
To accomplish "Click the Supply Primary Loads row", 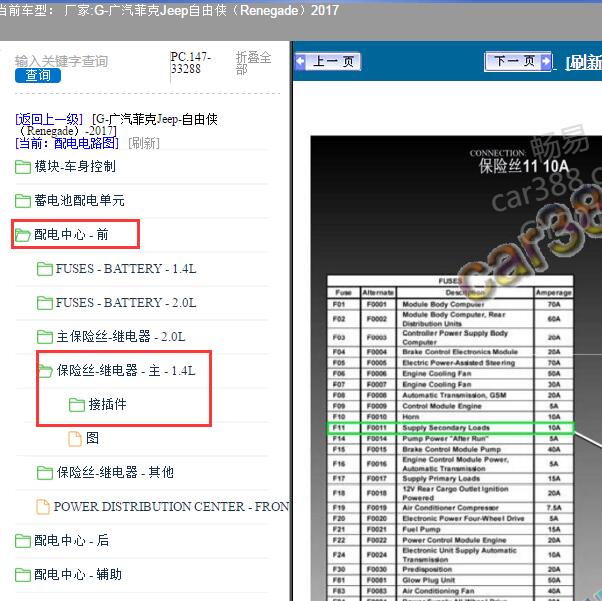I will coord(450,478).
